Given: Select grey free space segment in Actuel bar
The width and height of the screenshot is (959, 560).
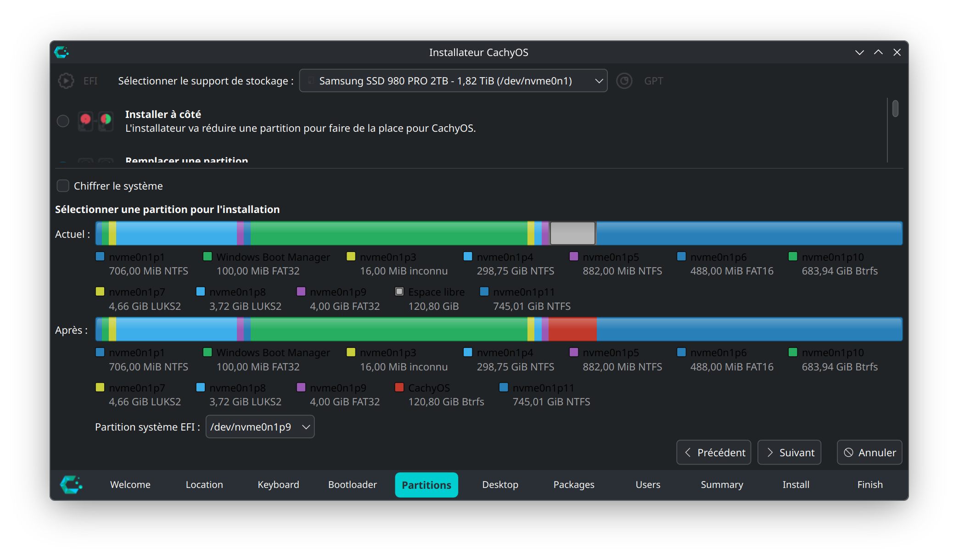Looking at the screenshot, I should click(x=572, y=233).
